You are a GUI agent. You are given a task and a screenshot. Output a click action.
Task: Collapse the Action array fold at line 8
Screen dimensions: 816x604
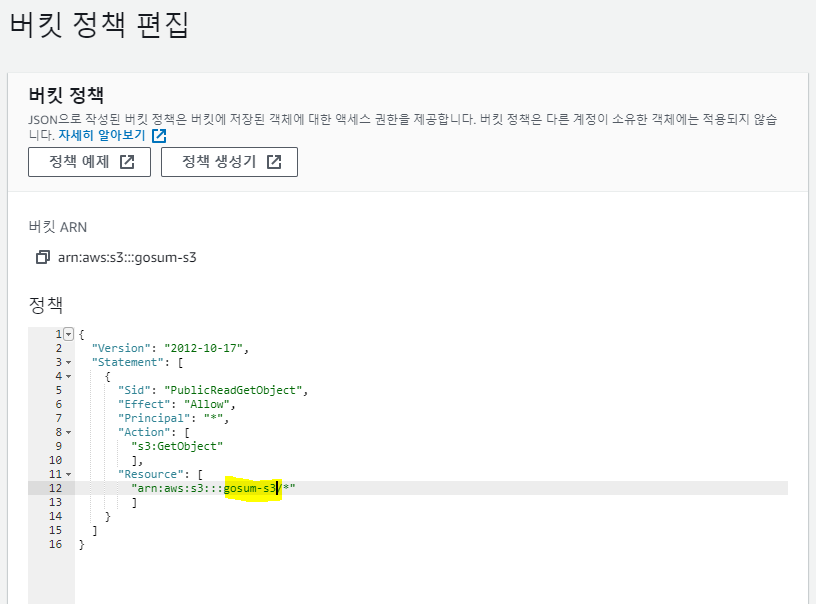[x=69, y=432]
